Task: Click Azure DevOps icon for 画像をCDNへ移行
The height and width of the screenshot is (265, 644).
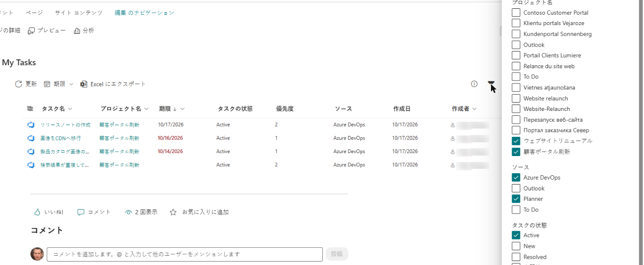Action: 30,138
